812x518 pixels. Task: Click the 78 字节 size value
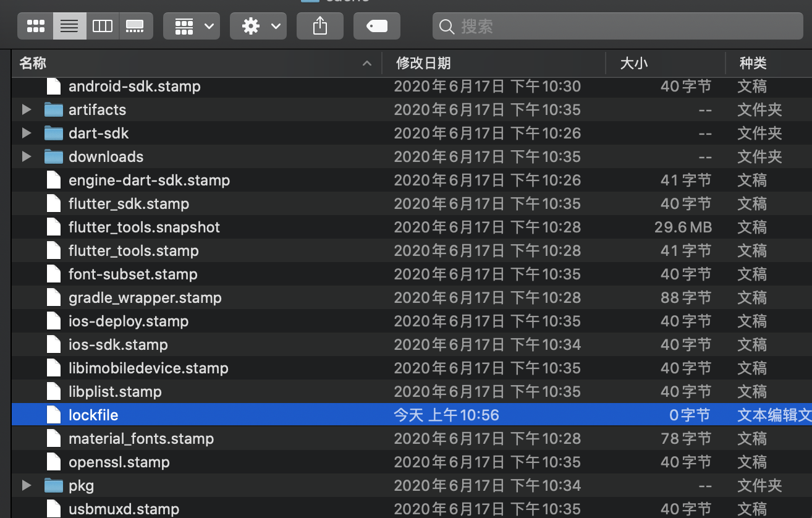(x=686, y=438)
